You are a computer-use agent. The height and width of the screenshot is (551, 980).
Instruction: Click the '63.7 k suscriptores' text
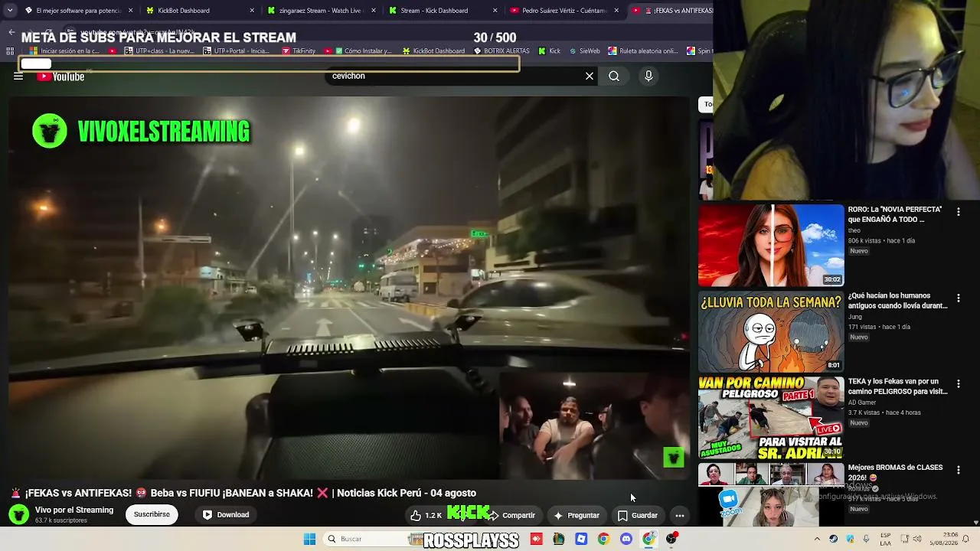pos(61,521)
